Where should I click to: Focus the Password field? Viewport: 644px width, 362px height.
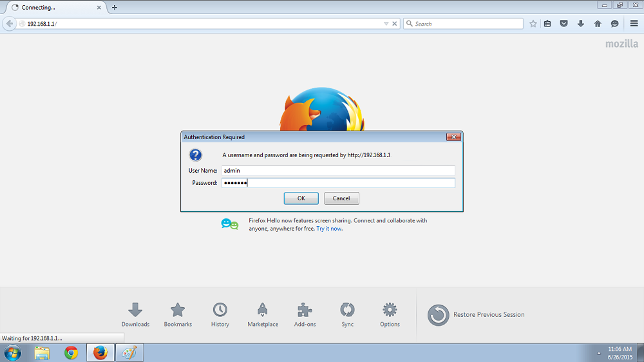coord(338,183)
